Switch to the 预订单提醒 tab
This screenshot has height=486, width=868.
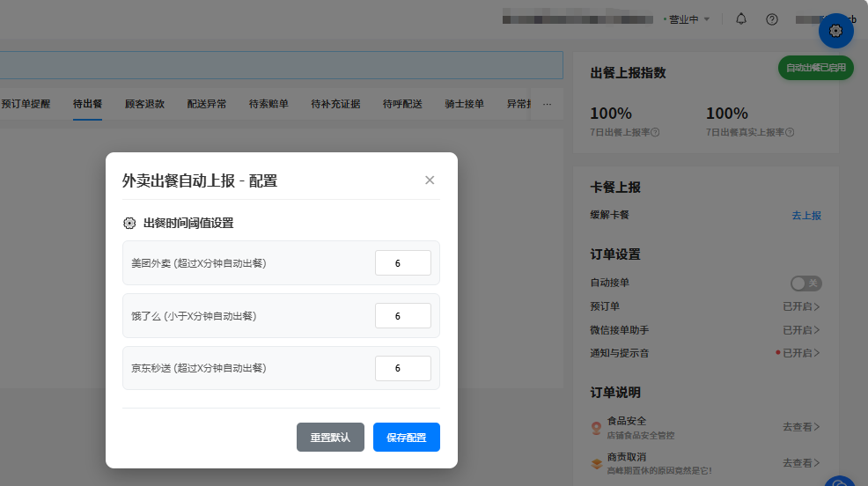(x=26, y=104)
